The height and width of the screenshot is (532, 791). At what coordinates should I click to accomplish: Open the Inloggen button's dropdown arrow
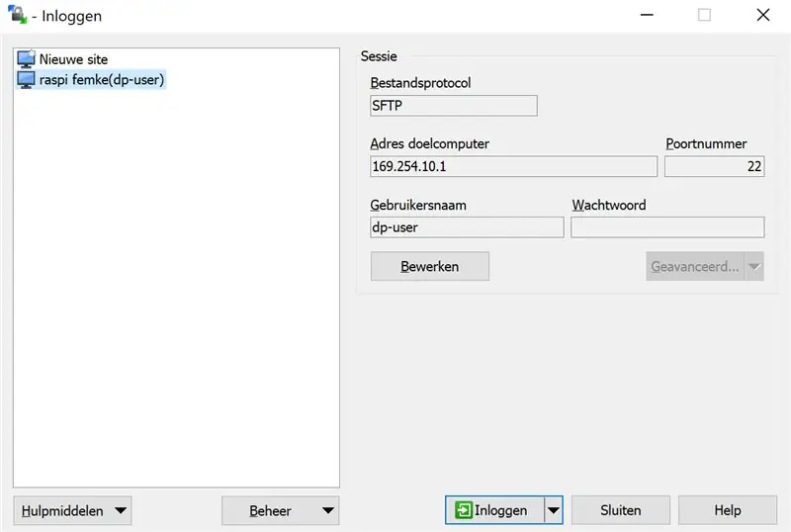tap(554, 510)
